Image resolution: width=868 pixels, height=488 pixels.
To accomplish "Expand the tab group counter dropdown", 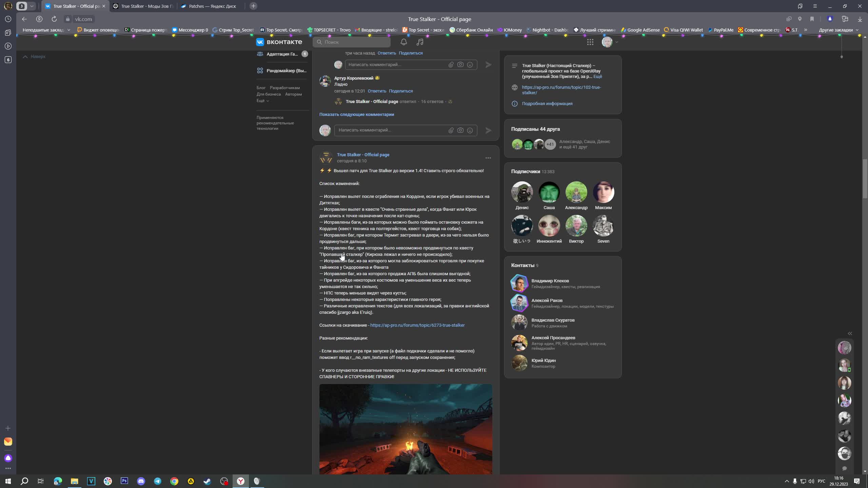I will coord(32,6).
